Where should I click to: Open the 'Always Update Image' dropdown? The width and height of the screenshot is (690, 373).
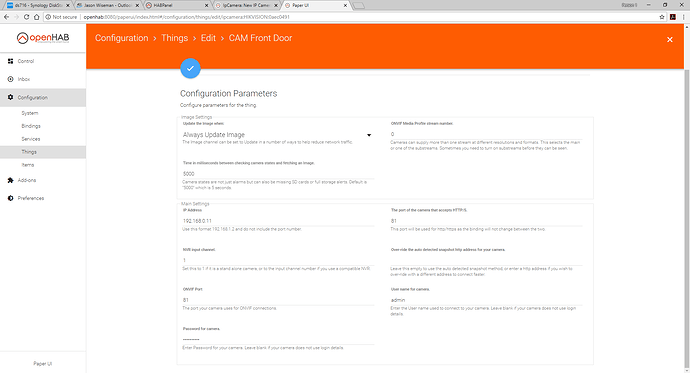[277, 135]
